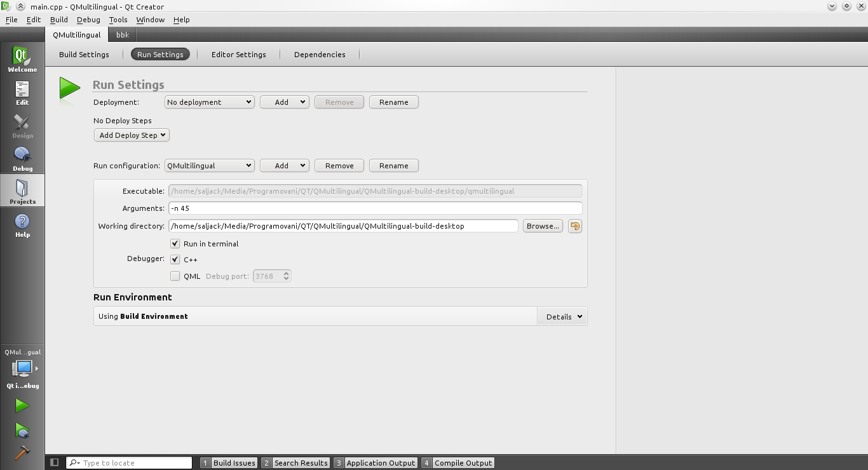Open the Edit menu
The height and width of the screenshot is (470, 868).
pyautogui.click(x=34, y=20)
